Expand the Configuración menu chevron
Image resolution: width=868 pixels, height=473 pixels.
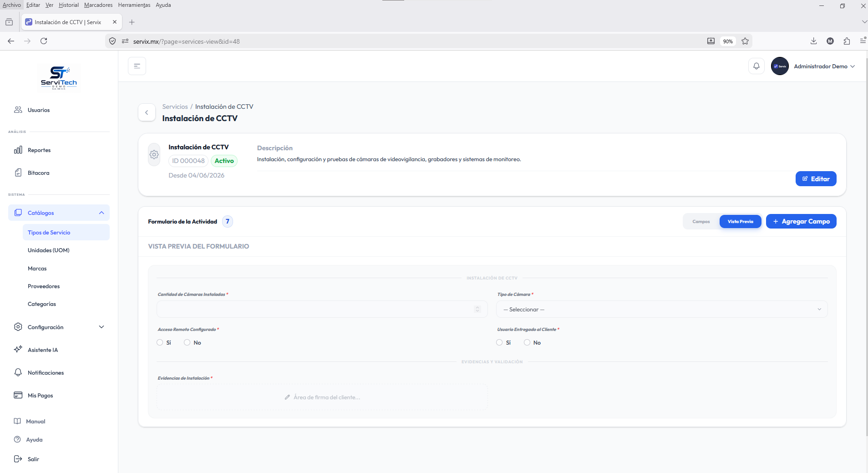click(102, 327)
